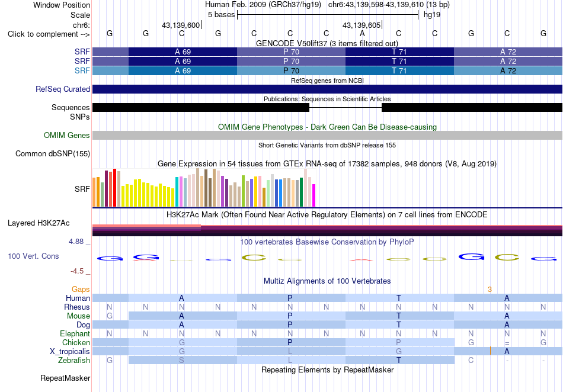Click the X_tropicalis species label

click(70, 352)
